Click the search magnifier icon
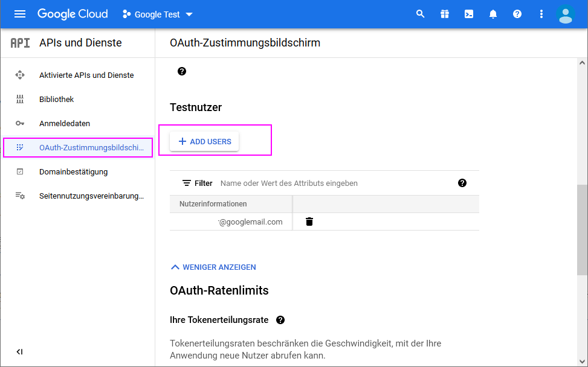The image size is (588, 367). point(421,14)
